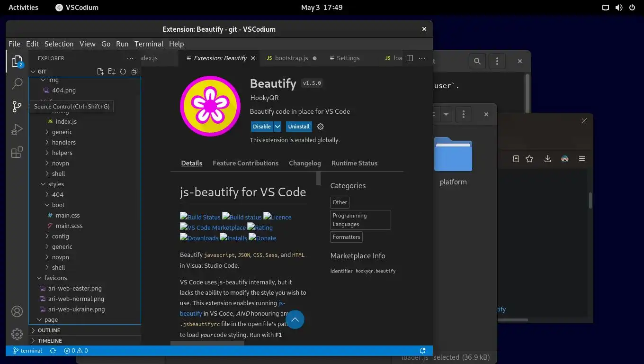
Task: Collapse all folders in Explorer
Action: (134, 72)
